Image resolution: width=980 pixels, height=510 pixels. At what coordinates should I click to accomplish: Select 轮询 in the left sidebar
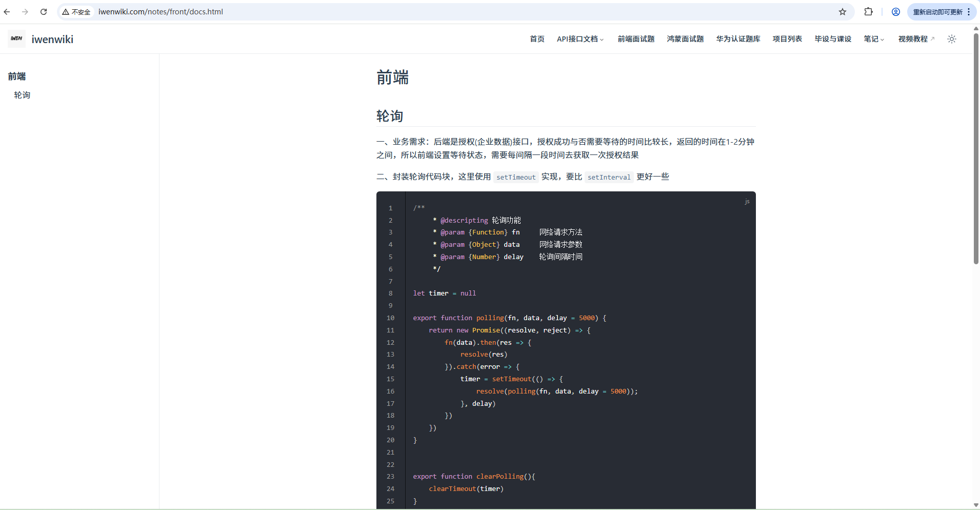22,95
